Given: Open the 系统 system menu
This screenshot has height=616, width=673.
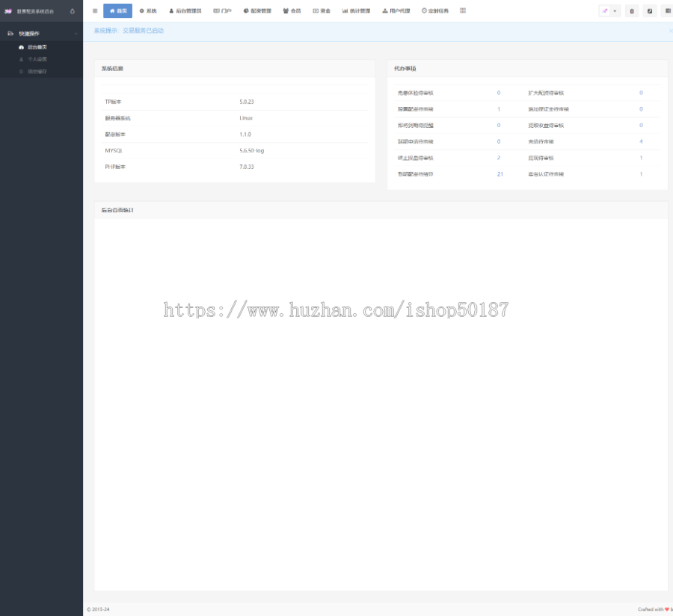Looking at the screenshot, I should click(148, 10).
